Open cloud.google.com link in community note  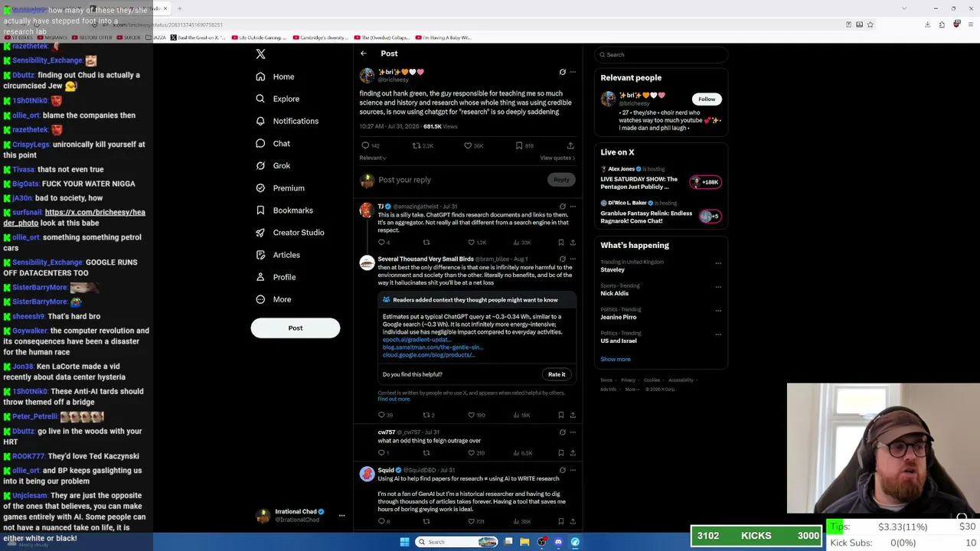coord(428,355)
